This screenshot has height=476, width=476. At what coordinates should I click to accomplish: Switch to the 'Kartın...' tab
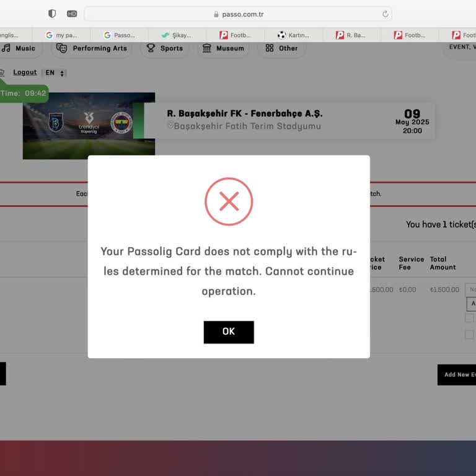[x=294, y=35]
